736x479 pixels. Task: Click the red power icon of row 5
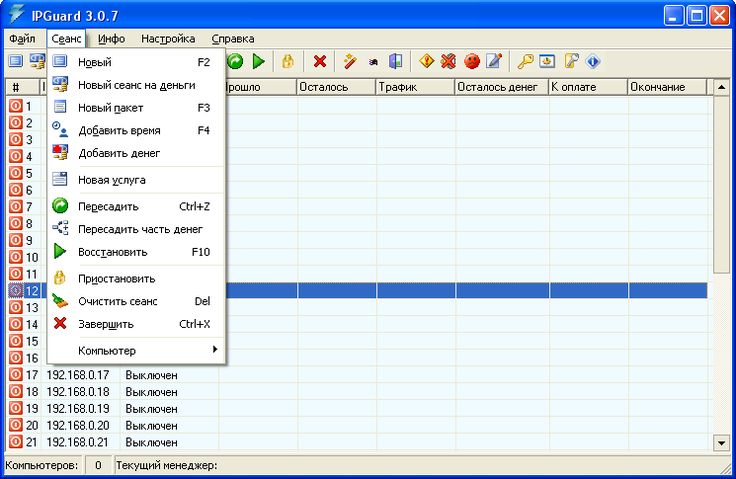[x=15, y=173]
